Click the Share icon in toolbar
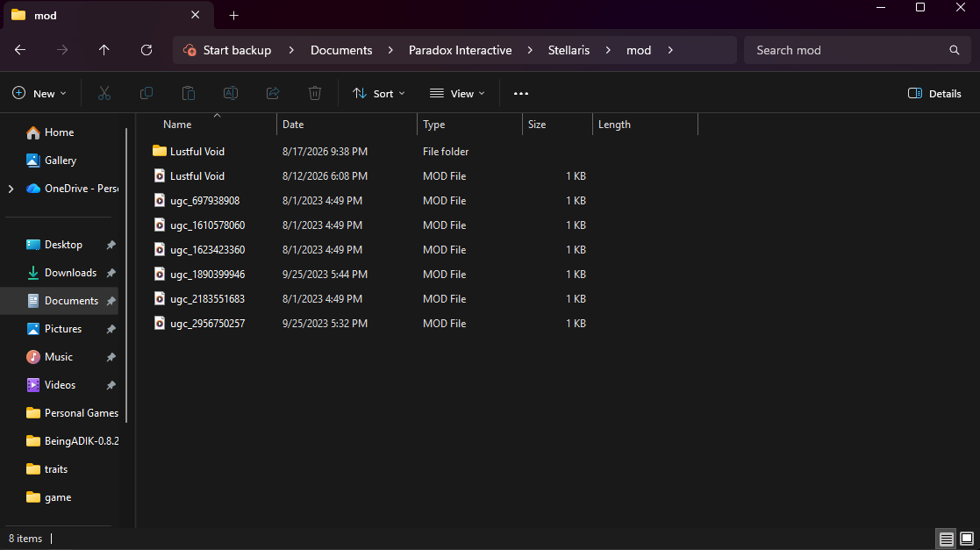Image resolution: width=980 pixels, height=550 pixels. click(273, 93)
